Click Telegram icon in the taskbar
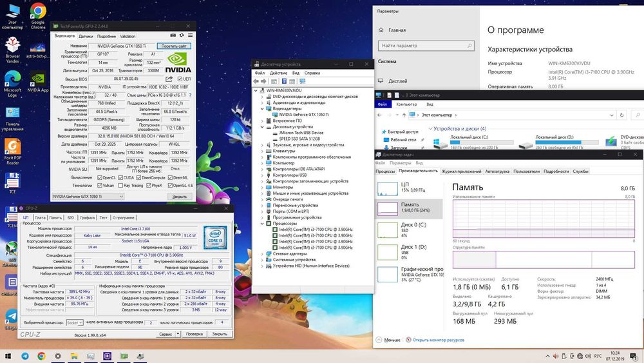This screenshot has height=363, width=644. (25, 355)
